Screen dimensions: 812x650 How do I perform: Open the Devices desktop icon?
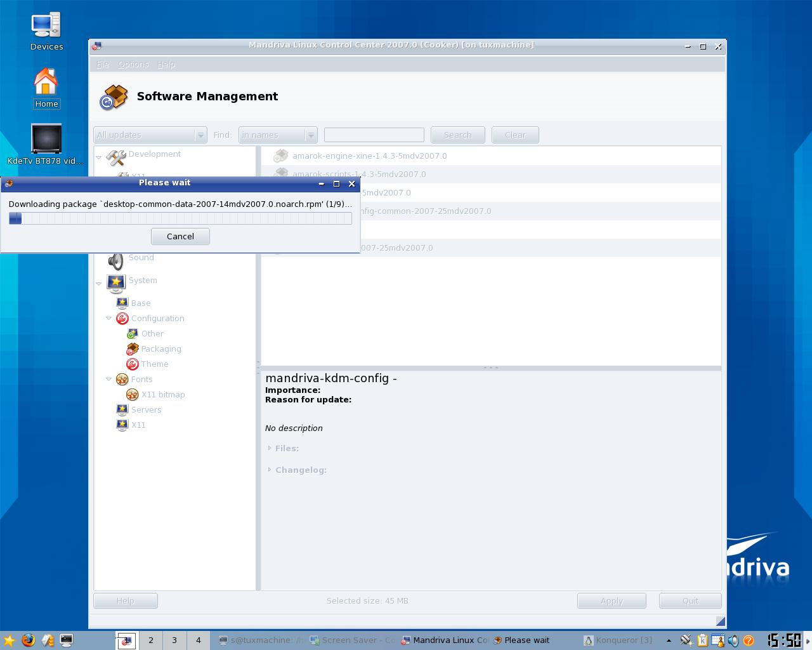click(46, 25)
